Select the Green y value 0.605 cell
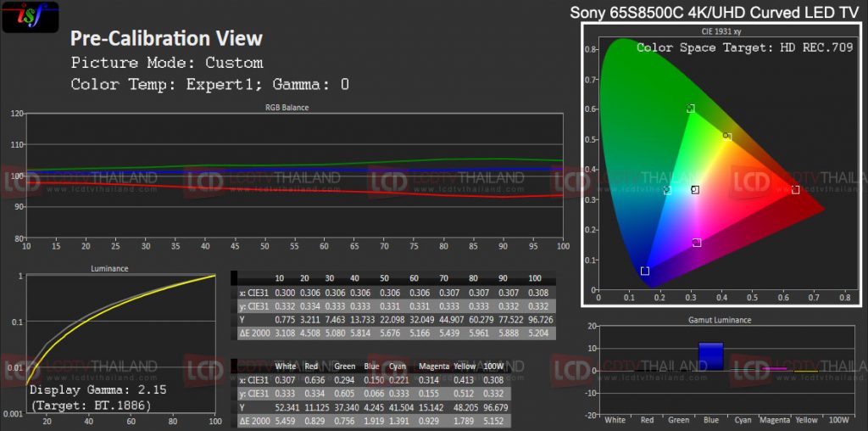This screenshot has height=431, width=868. 345,394
